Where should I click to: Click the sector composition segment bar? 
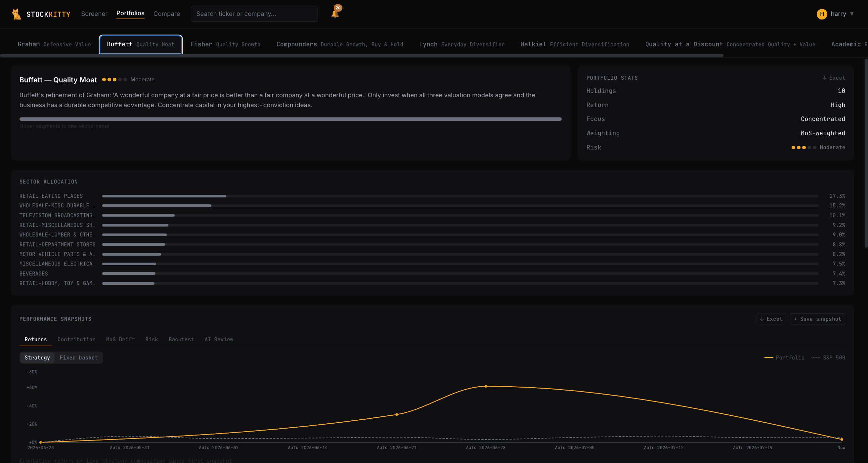pyautogui.click(x=290, y=119)
